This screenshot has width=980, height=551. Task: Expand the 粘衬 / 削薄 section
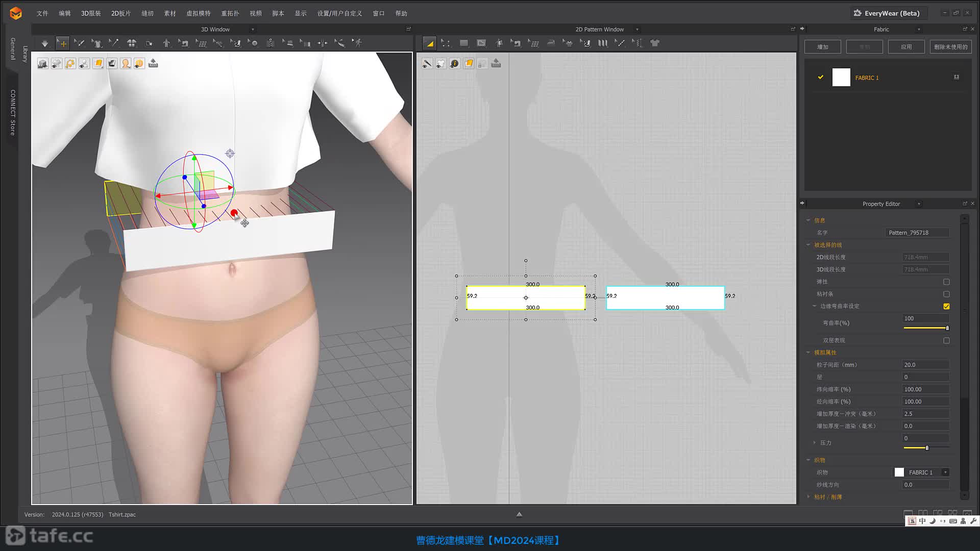tap(808, 497)
